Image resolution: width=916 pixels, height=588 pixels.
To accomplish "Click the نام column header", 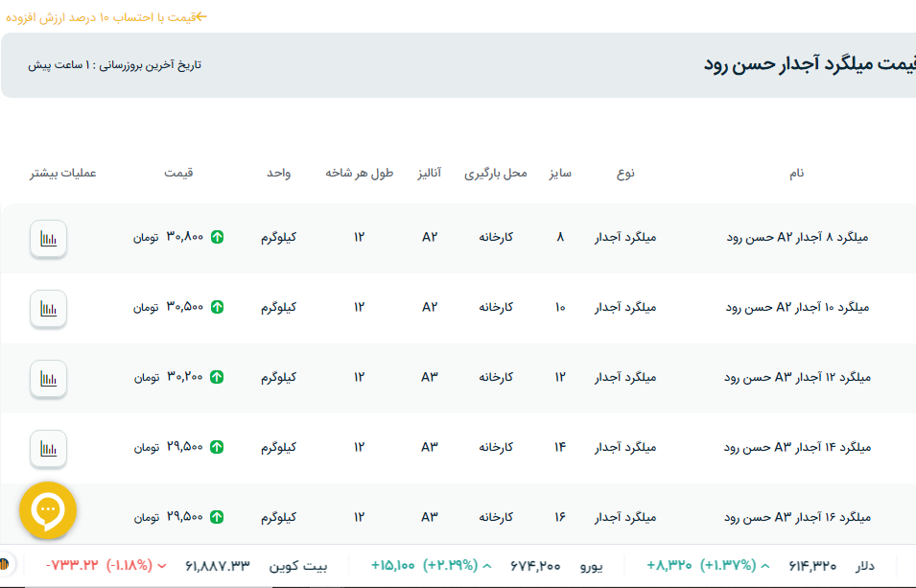I will [x=796, y=174].
